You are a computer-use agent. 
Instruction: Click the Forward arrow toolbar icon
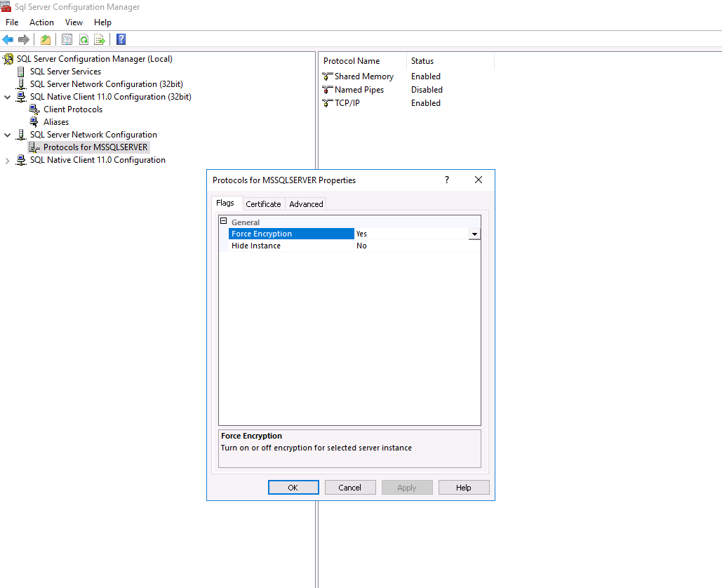(23, 39)
